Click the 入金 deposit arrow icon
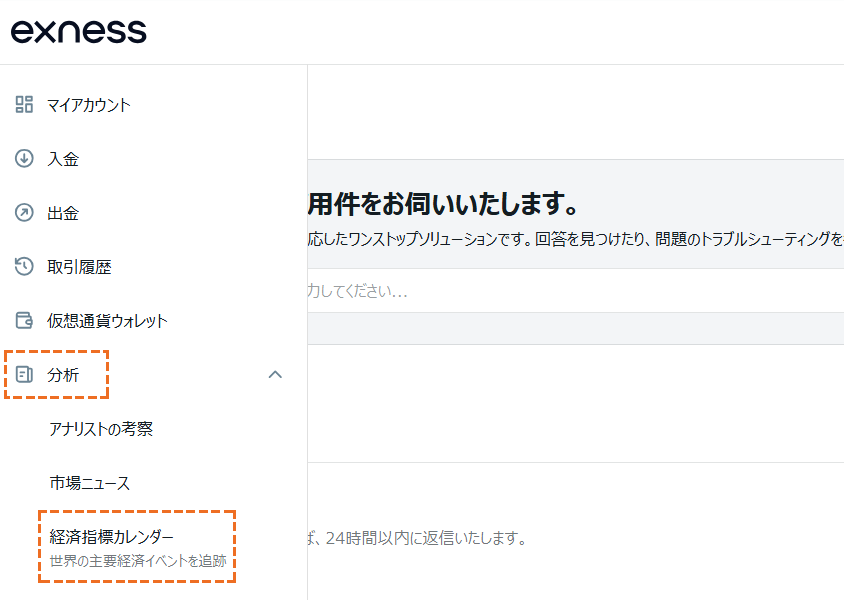844x600 pixels. 24,158
